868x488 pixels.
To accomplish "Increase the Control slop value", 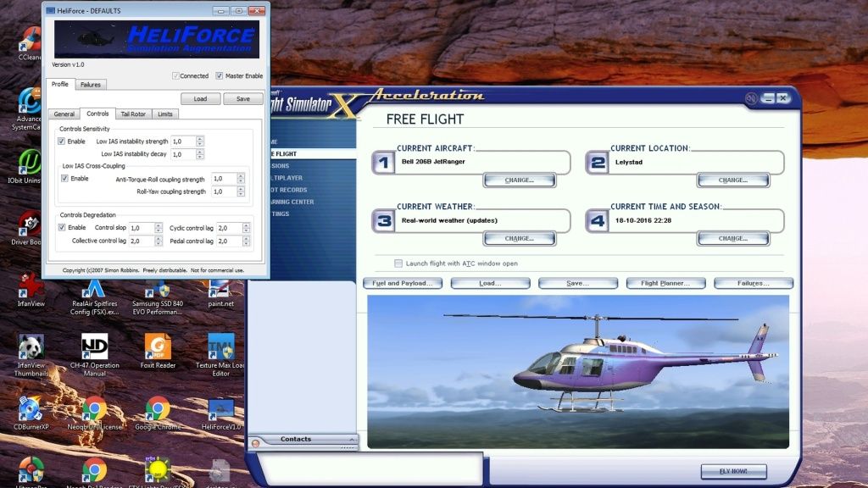I will [x=159, y=225].
